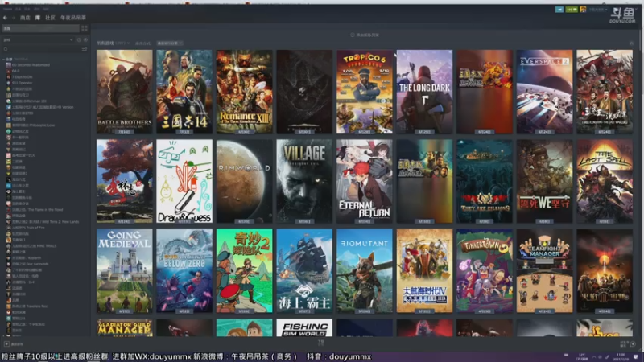This screenshot has width=644, height=362.
Task: Collapse the all games list group
Action: coord(5,59)
